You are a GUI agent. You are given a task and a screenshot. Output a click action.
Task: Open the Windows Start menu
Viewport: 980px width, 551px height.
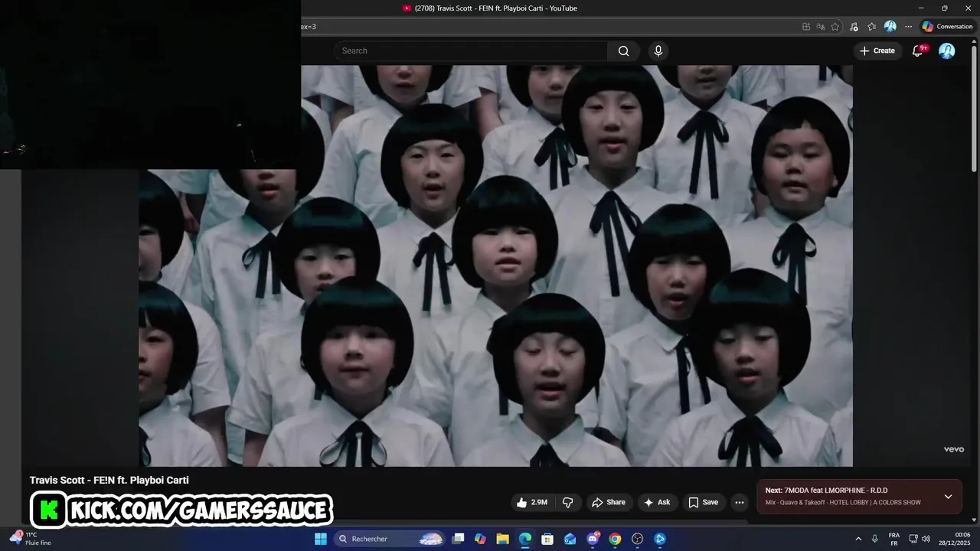pyautogui.click(x=321, y=539)
